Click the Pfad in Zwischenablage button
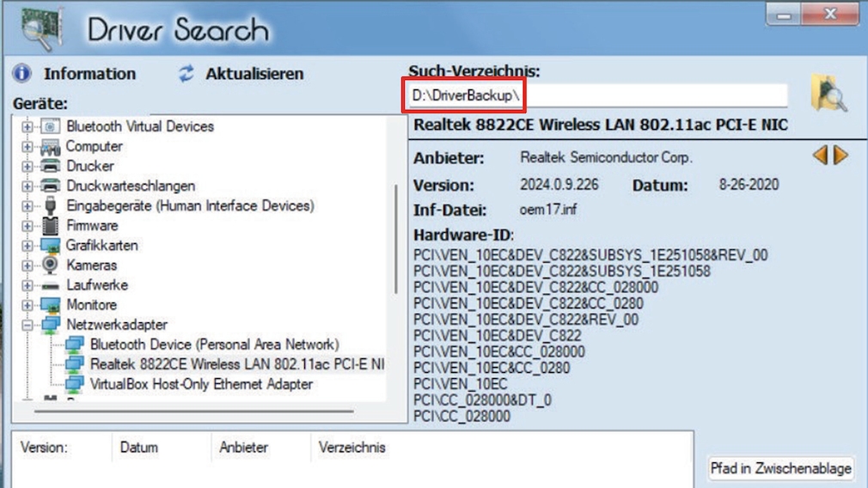This screenshot has width=868, height=488. tap(780, 468)
